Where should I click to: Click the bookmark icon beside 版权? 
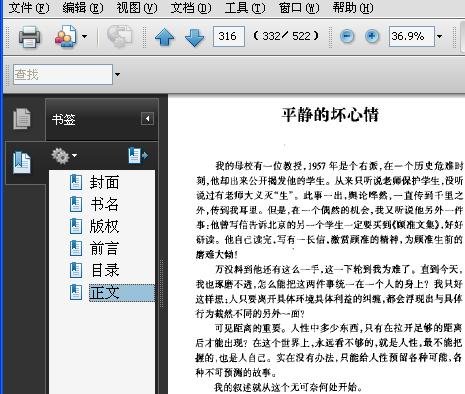76,226
